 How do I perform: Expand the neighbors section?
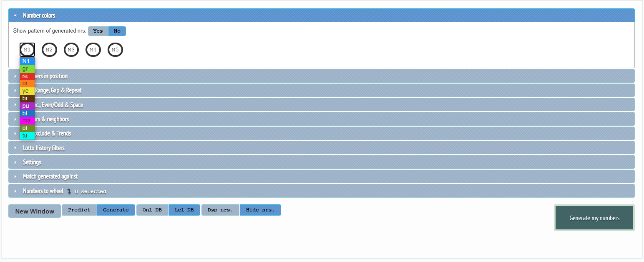click(x=322, y=119)
